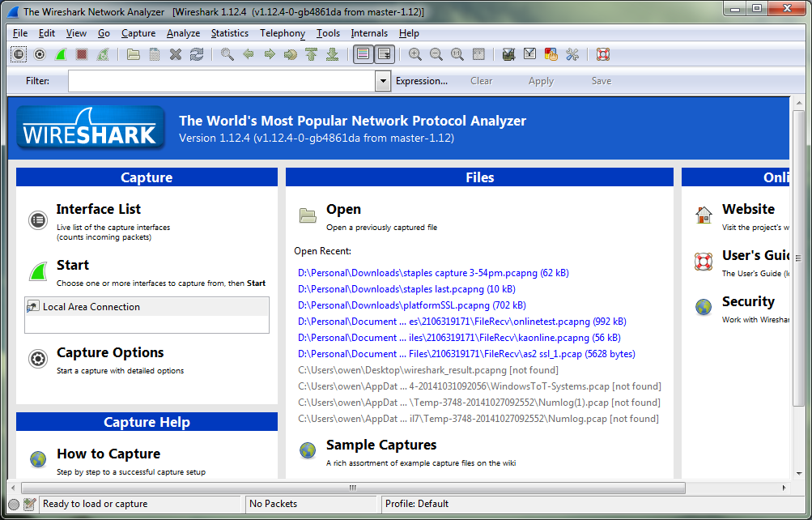Find a packet using the magnifier icon
Image resolution: width=812 pixels, height=520 pixels.
click(227, 54)
